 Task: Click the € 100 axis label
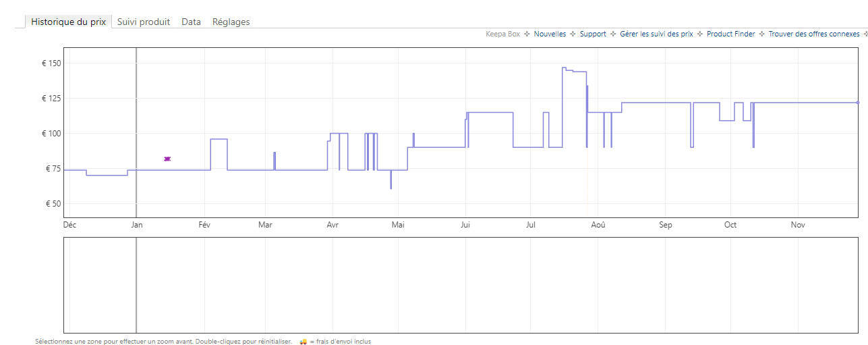click(x=51, y=134)
